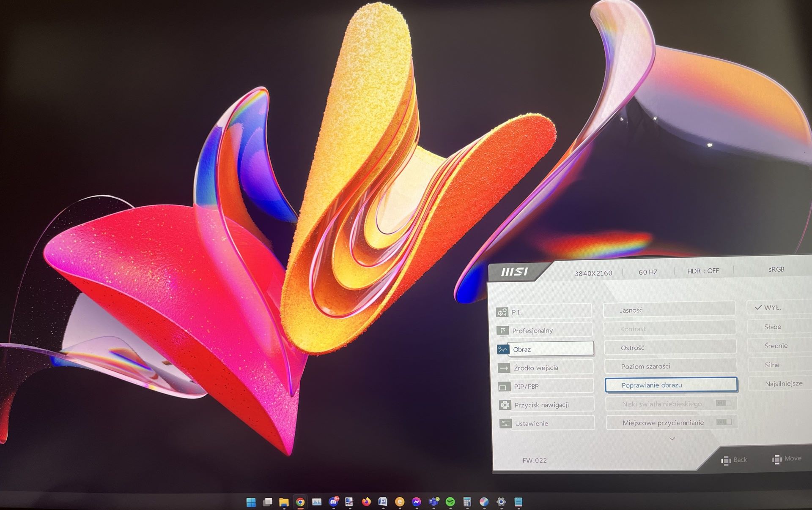Open the Notepad app in taskbar
This screenshot has height=510, width=812.
click(x=518, y=502)
